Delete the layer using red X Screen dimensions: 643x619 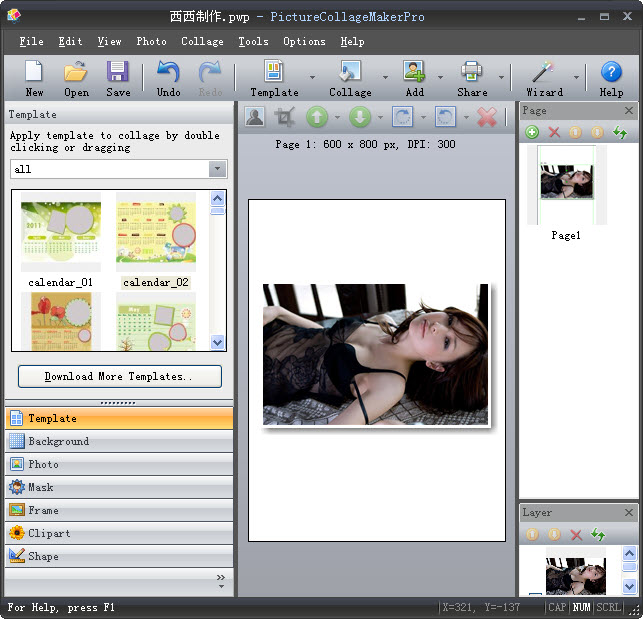pyautogui.click(x=576, y=535)
